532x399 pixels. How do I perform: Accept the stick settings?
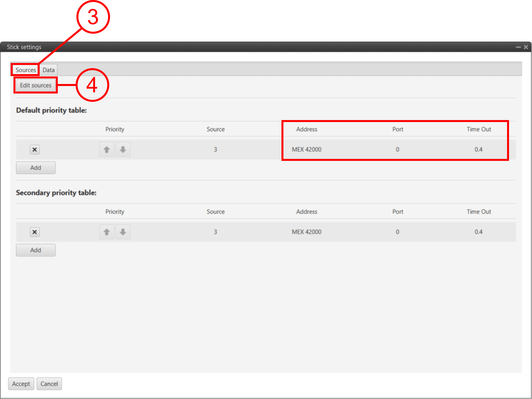point(21,384)
